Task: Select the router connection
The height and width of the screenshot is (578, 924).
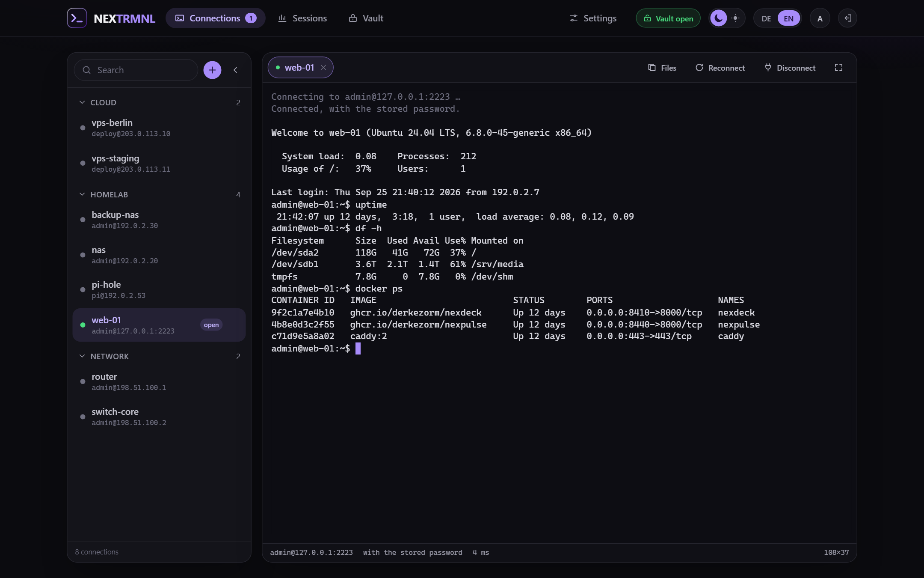Action: [159, 381]
